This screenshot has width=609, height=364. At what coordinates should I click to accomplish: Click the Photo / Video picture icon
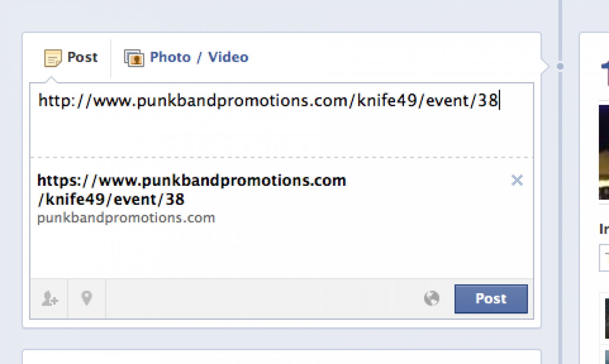coord(134,58)
